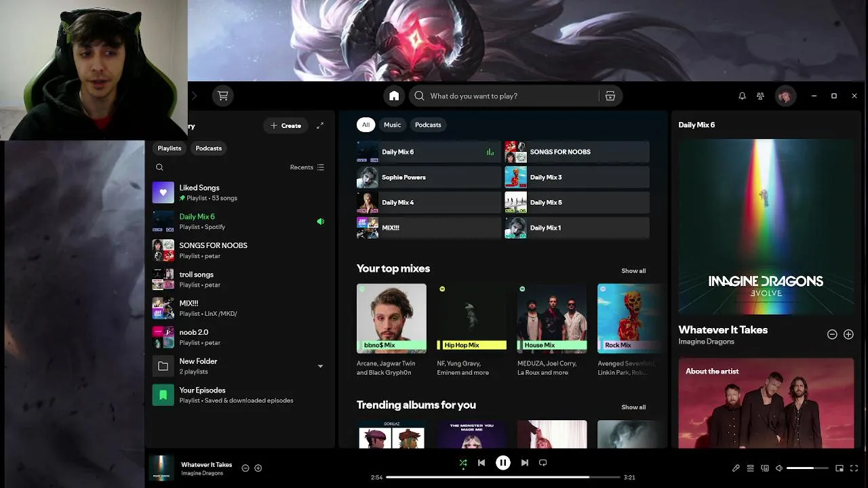Screen dimensions: 868x488
Task: Select the Music filter chip
Action: point(393,125)
